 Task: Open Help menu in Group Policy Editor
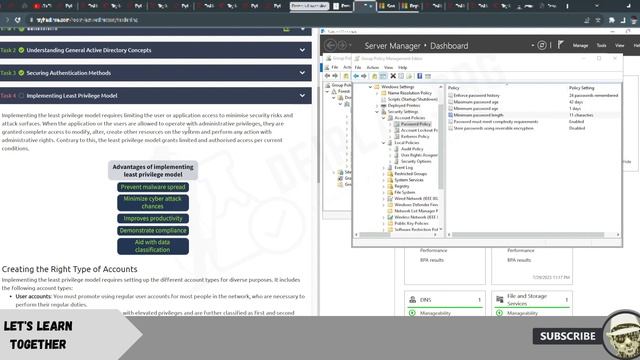point(402,67)
